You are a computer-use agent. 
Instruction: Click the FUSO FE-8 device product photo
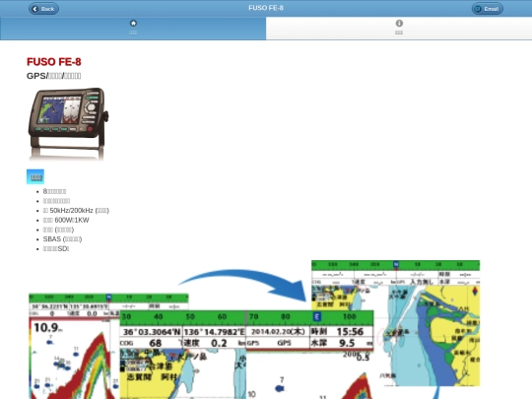68,124
